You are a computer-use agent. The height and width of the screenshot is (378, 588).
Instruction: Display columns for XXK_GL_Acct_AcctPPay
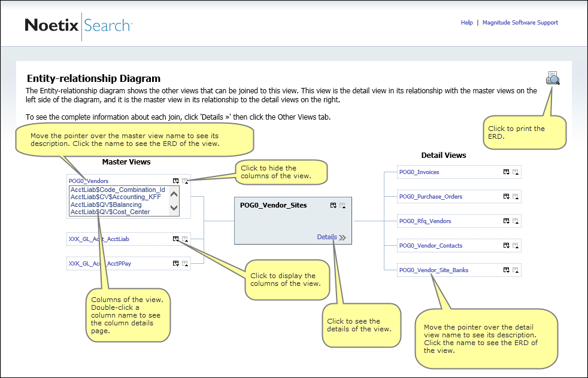pyautogui.click(x=175, y=263)
